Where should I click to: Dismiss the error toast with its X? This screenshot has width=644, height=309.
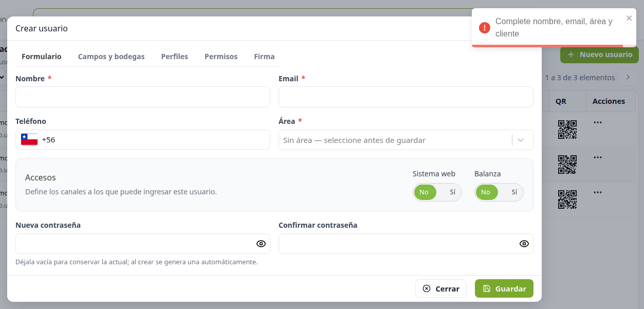629,18
